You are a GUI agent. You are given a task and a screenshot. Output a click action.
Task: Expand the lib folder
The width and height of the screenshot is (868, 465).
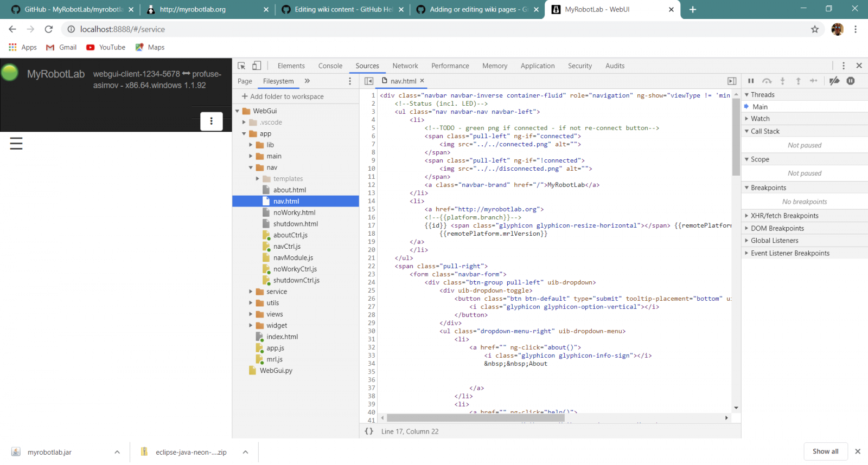tap(251, 145)
